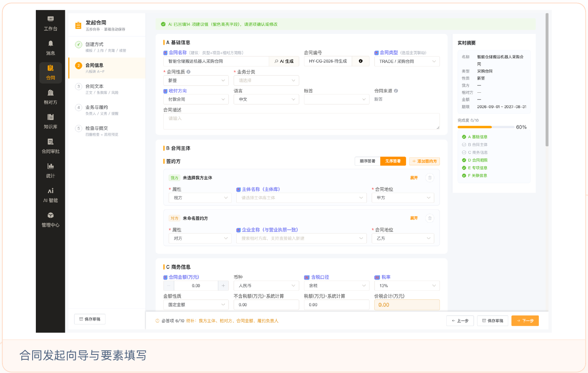Go to wizard step 合同文本

pos(107,89)
